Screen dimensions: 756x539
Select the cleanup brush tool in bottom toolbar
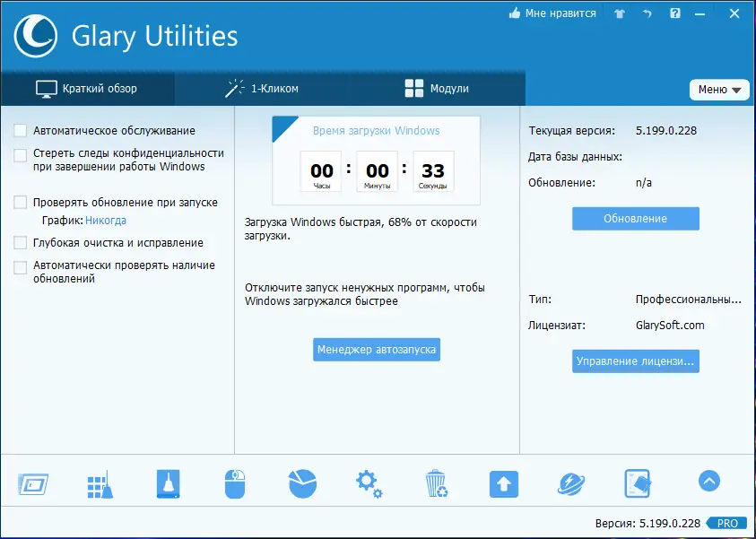167,482
